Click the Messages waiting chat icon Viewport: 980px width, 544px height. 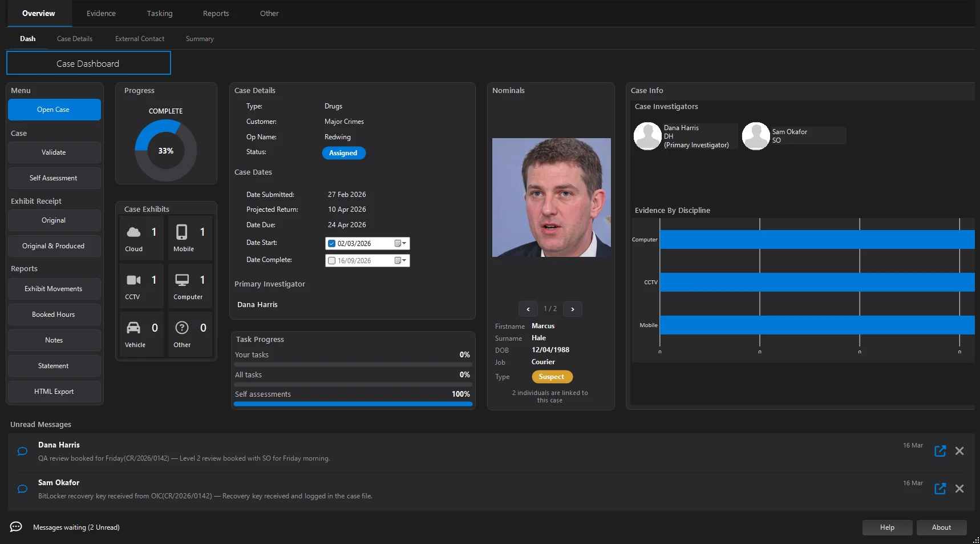[16, 527]
